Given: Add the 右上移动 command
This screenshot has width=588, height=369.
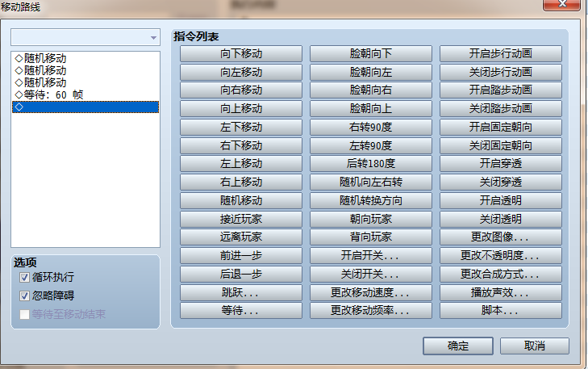Looking at the screenshot, I should [240, 182].
